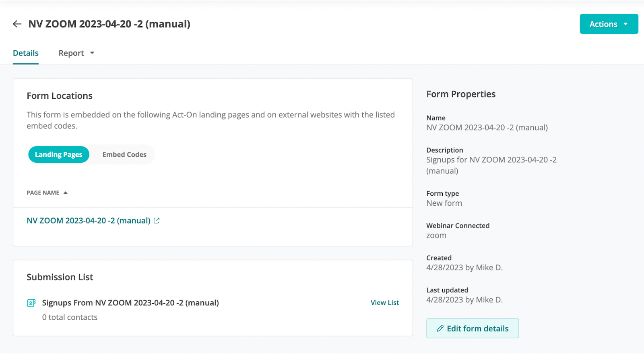Expand the Report tab menu
The height and width of the screenshot is (354, 644).
(x=76, y=53)
